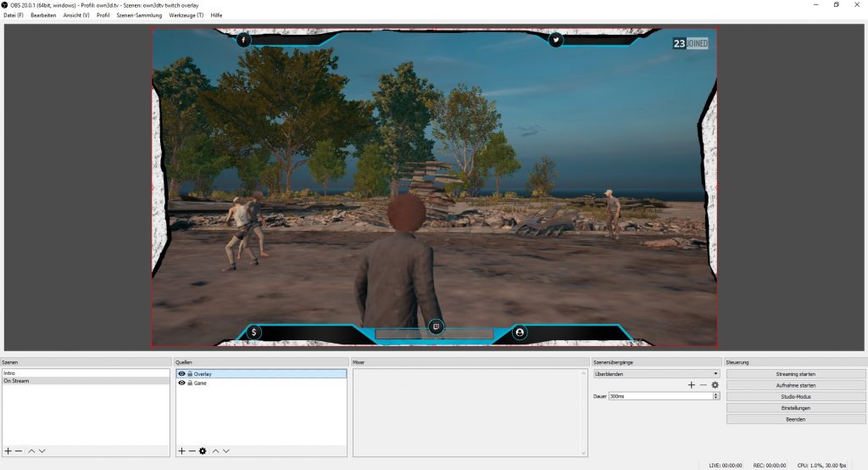868x470 pixels.
Task: Move the selected source up in Quellen
Action: pos(215,450)
